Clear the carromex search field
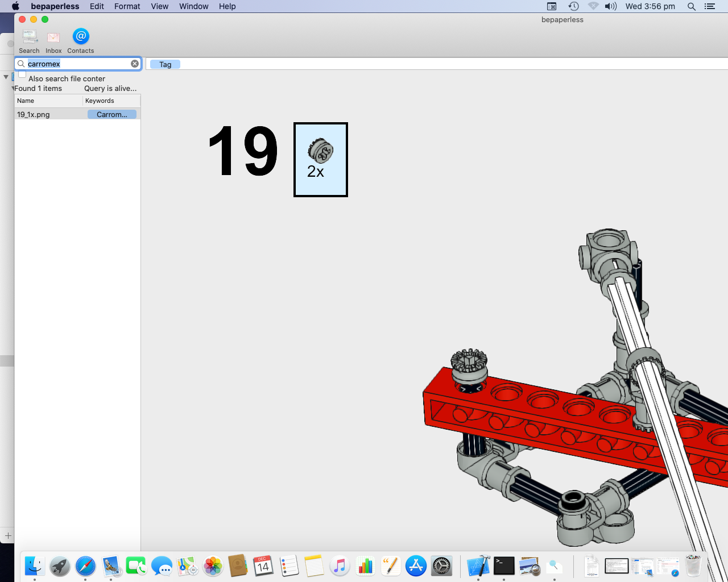The image size is (728, 582). pyautogui.click(x=135, y=64)
